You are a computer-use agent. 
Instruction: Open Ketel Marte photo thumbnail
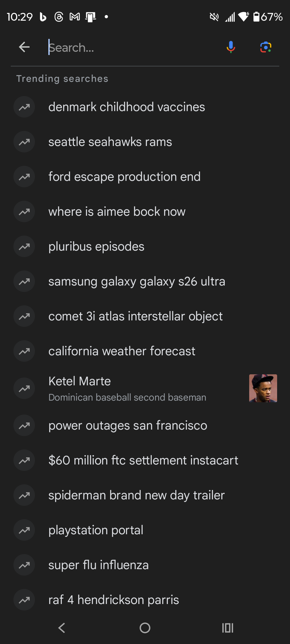tap(263, 388)
